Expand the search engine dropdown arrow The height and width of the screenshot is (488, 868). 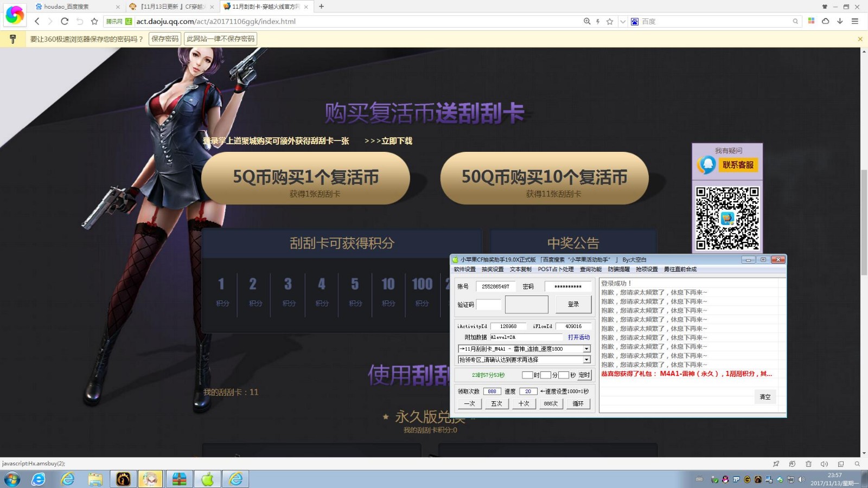click(623, 21)
